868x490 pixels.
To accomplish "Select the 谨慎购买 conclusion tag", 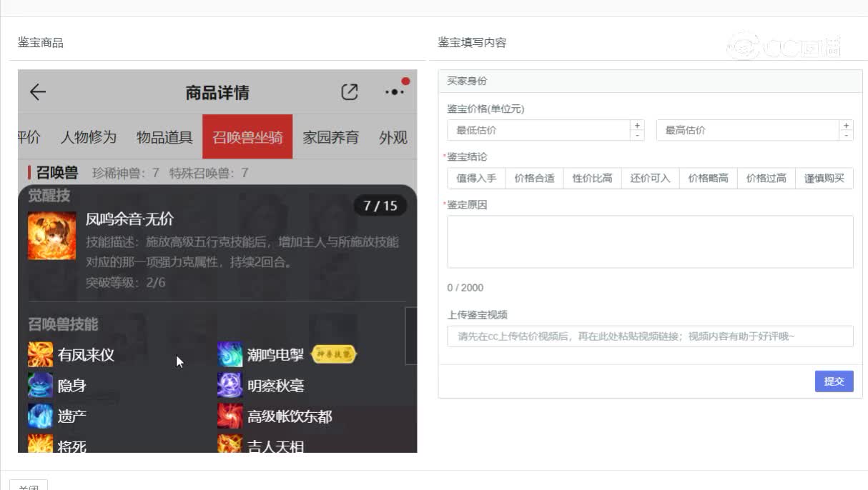I will click(824, 178).
